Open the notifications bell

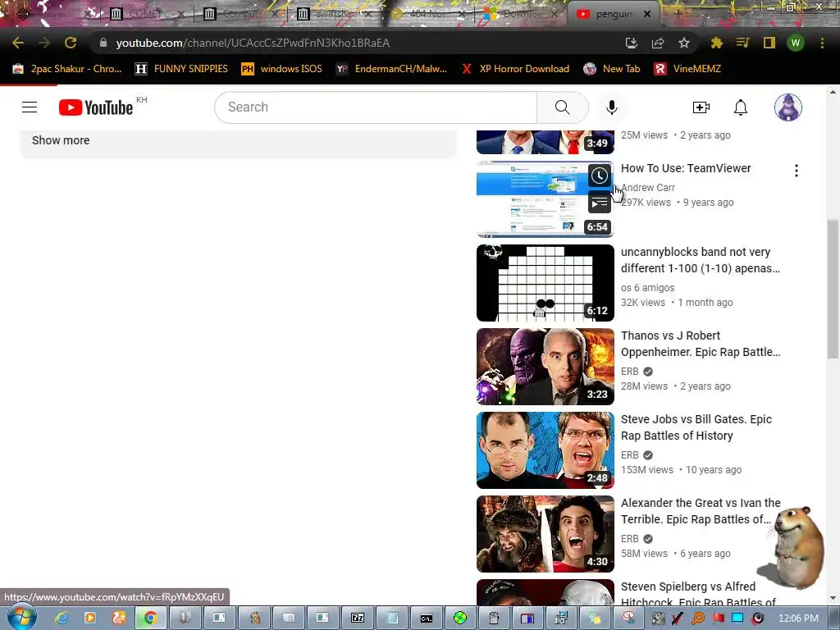741,107
